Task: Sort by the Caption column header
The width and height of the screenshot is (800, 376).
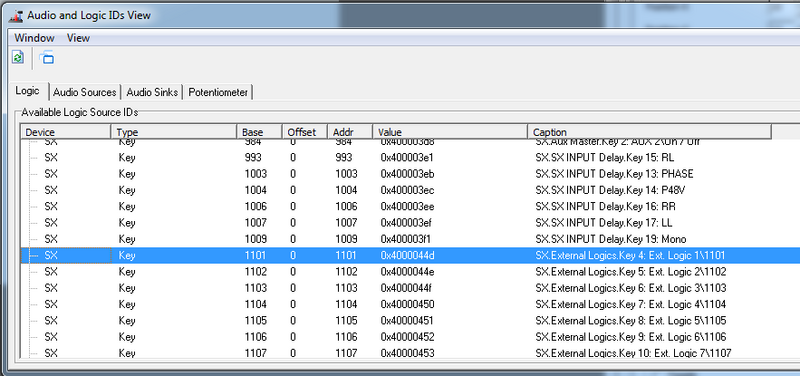Action: click(649, 132)
